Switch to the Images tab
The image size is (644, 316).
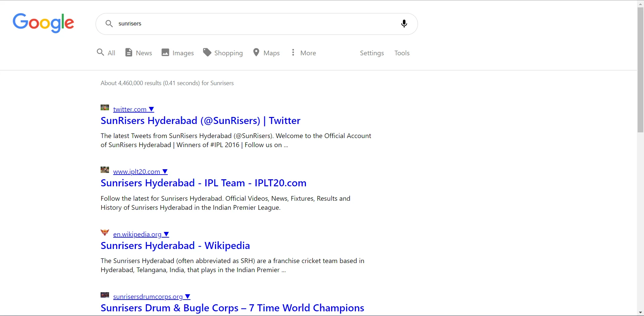pos(178,53)
